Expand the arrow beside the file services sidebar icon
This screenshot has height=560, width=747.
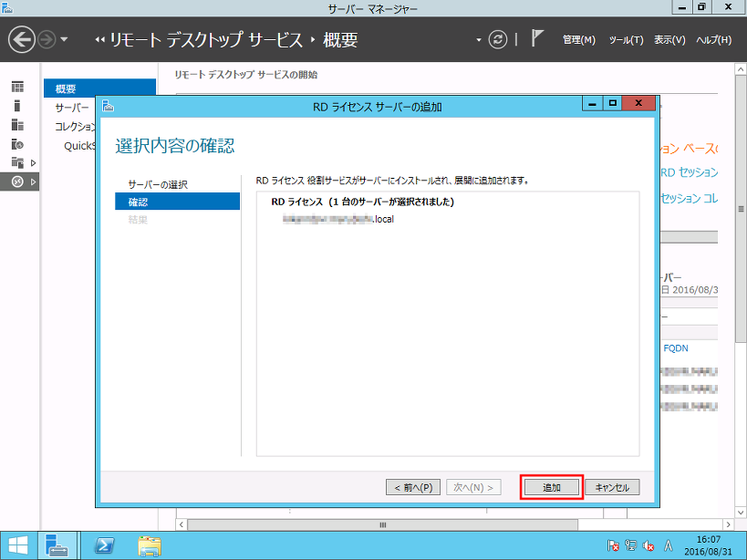pos(34,164)
